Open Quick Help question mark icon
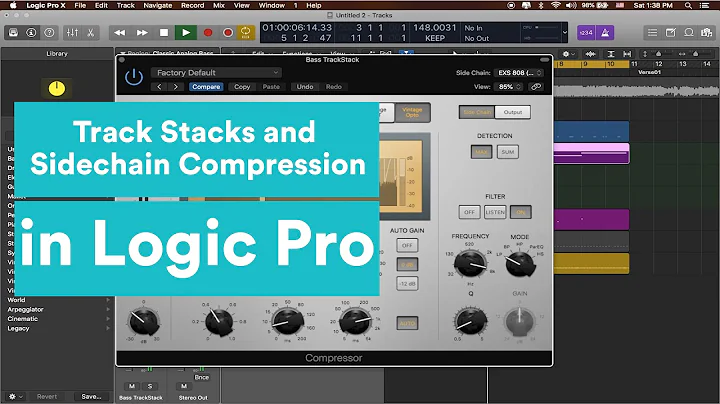Image resolution: width=720 pixels, height=404 pixels. click(x=49, y=33)
